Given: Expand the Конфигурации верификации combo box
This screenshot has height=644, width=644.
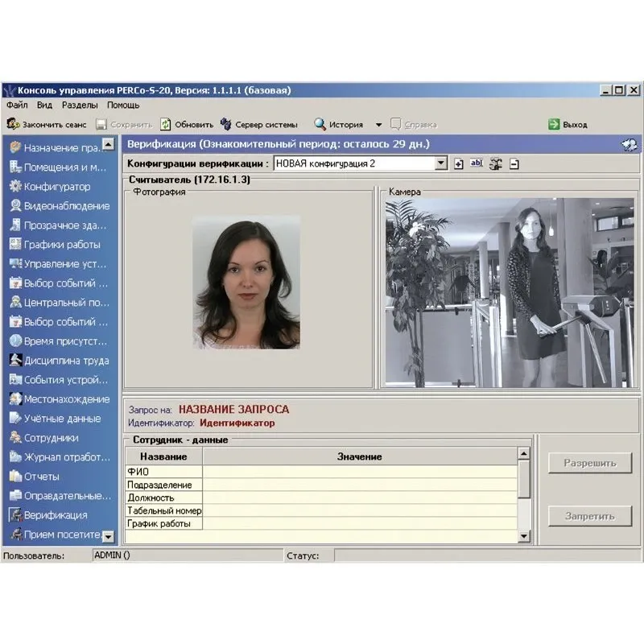Looking at the screenshot, I should [440, 163].
